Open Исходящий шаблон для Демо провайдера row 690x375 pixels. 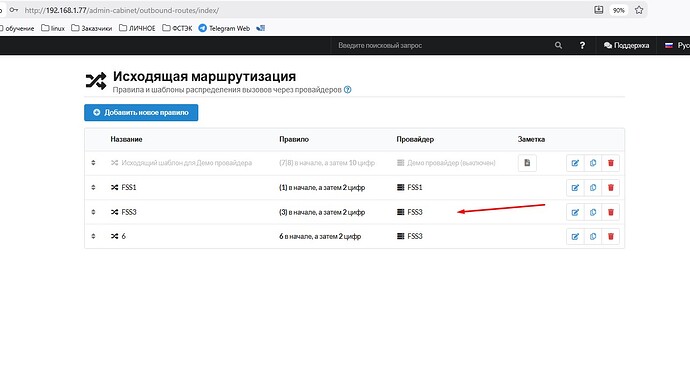coord(187,163)
